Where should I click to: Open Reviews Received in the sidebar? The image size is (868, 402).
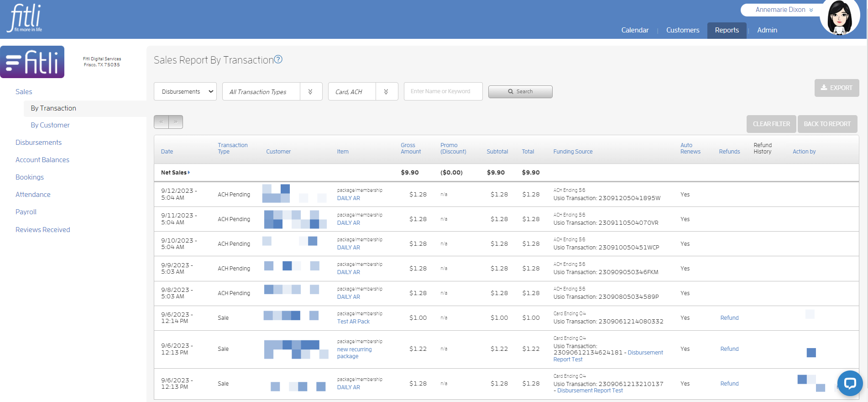pos(43,230)
